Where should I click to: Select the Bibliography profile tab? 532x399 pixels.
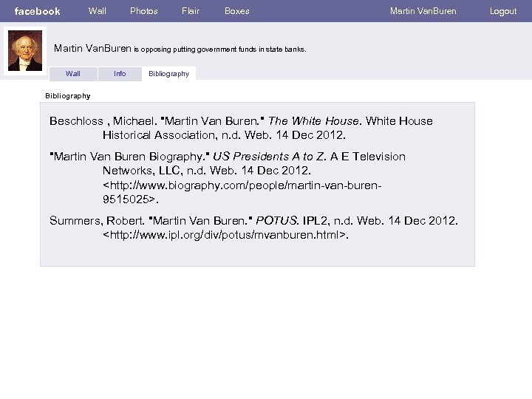[x=168, y=74]
